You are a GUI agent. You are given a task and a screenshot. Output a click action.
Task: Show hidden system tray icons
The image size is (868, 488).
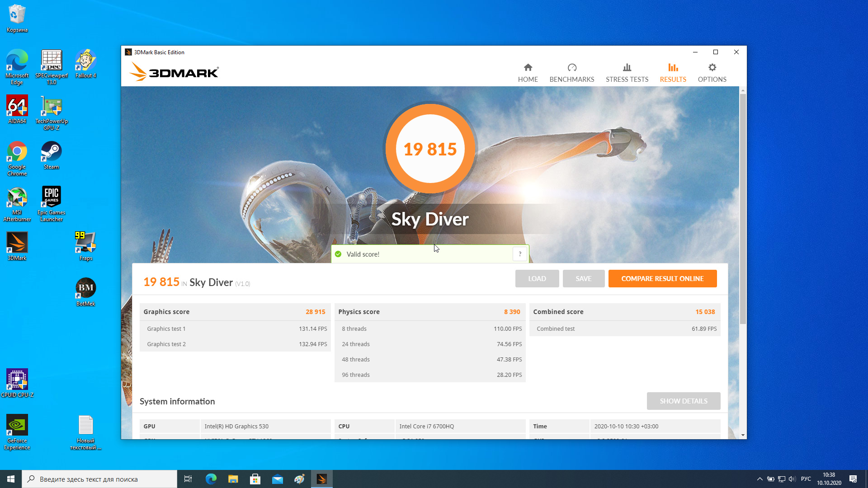(x=760, y=479)
